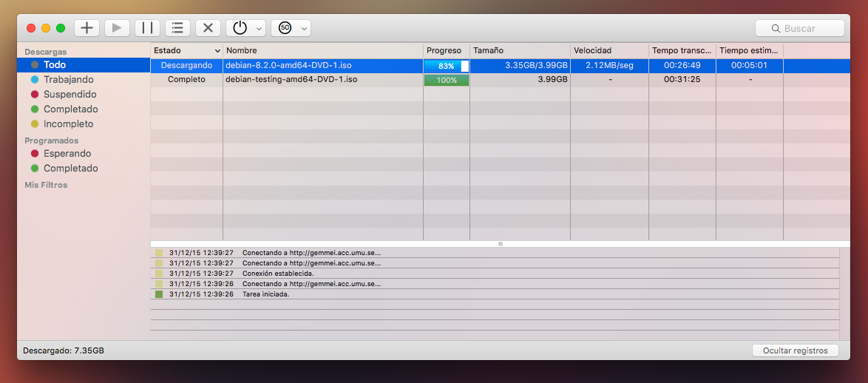Open dropdown arrow next to power icon

(x=259, y=29)
